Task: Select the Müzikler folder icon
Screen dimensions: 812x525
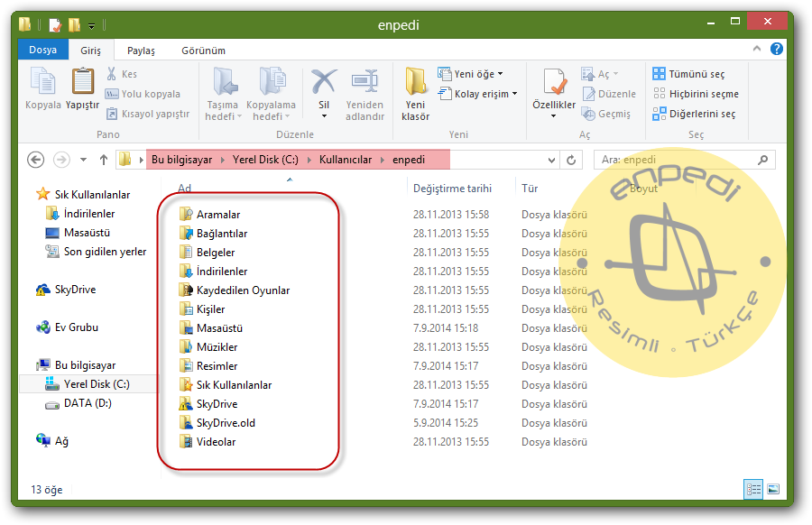Action: tap(185, 347)
